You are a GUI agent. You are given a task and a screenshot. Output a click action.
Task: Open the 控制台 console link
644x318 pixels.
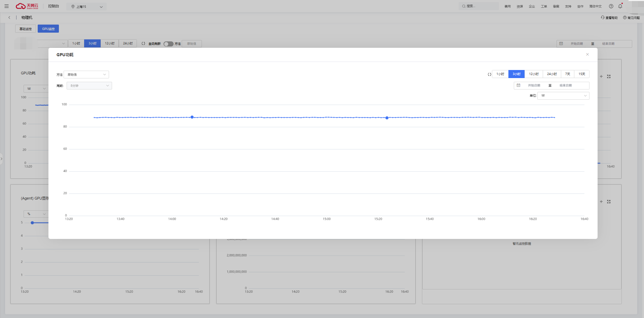pyautogui.click(x=53, y=6)
